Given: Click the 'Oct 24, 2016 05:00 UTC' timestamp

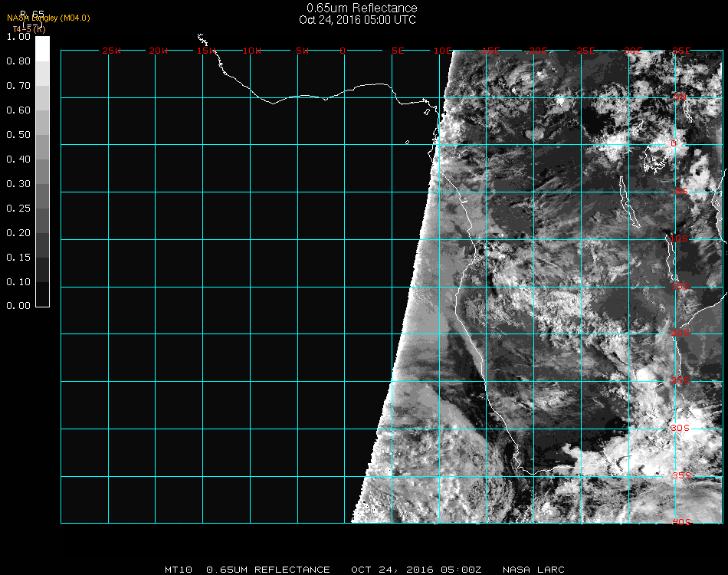Looking at the screenshot, I should coord(358,20).
